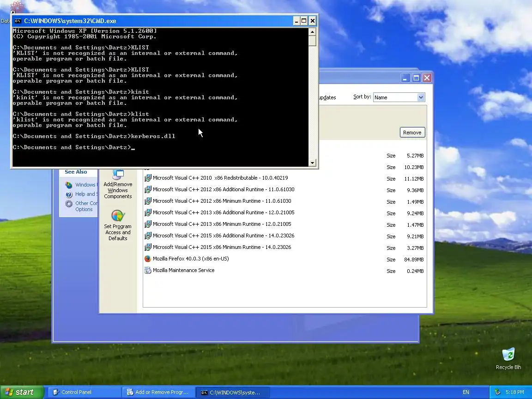Select Visual C++ 2015 x86 Minimum Runtime entry

(x=284, y=248)
